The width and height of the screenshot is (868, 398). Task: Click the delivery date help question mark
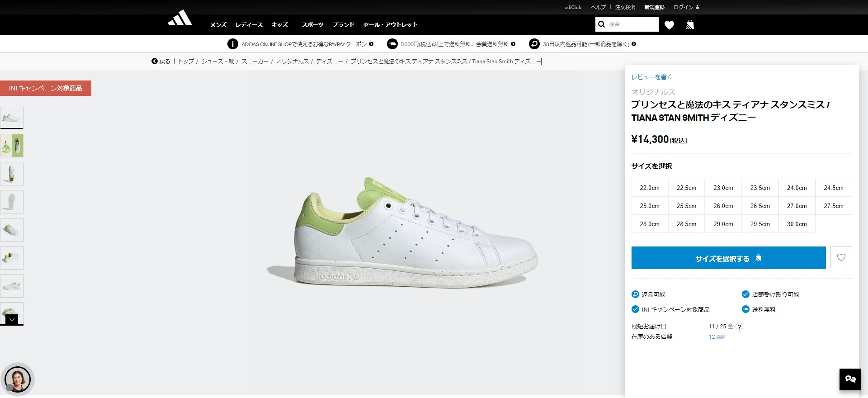740,327
